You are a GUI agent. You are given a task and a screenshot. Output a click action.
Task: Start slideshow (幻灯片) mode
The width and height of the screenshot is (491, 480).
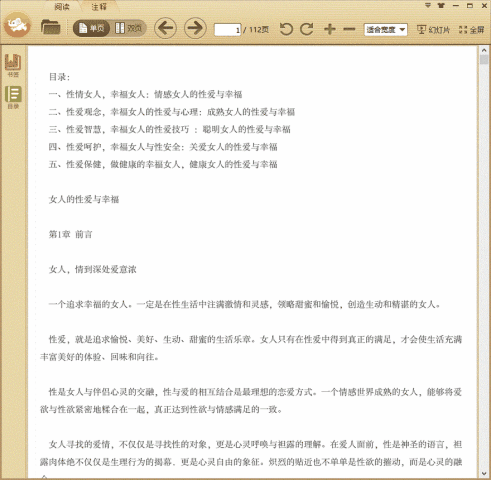tap(433, 30)
